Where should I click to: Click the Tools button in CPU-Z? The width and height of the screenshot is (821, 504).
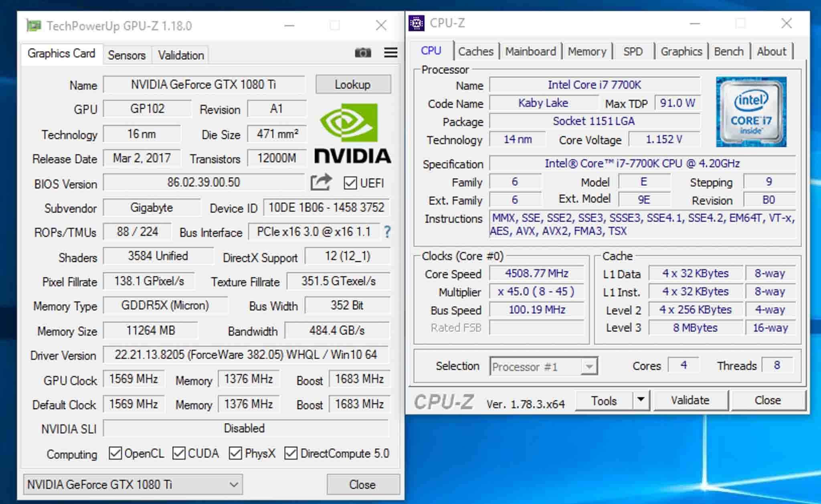pos(604,400)
